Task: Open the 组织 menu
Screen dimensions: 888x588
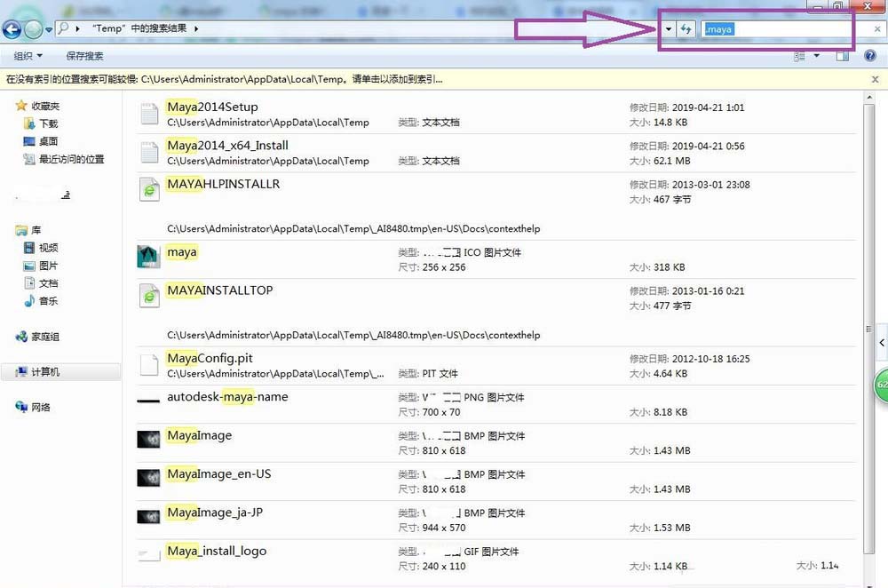Action: point(28,56)
